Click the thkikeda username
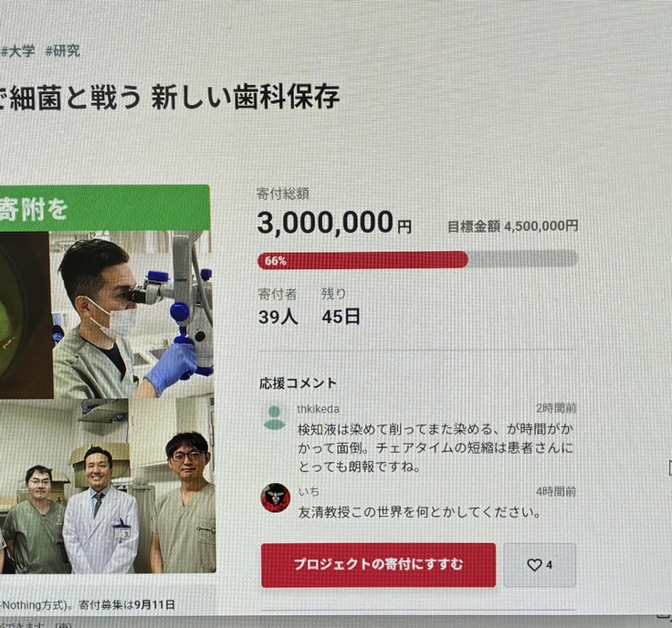672x628 pixels. [318, 409]
